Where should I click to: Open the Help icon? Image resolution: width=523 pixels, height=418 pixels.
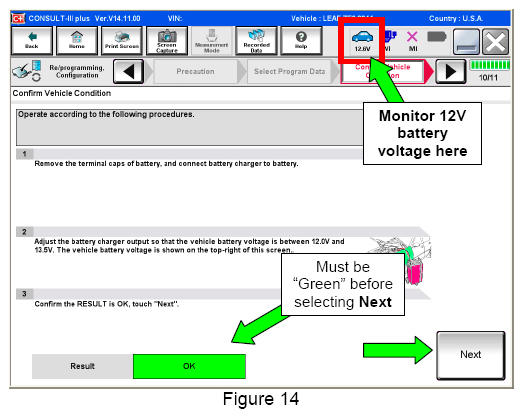pyautogui.click(x=301, y=41)
